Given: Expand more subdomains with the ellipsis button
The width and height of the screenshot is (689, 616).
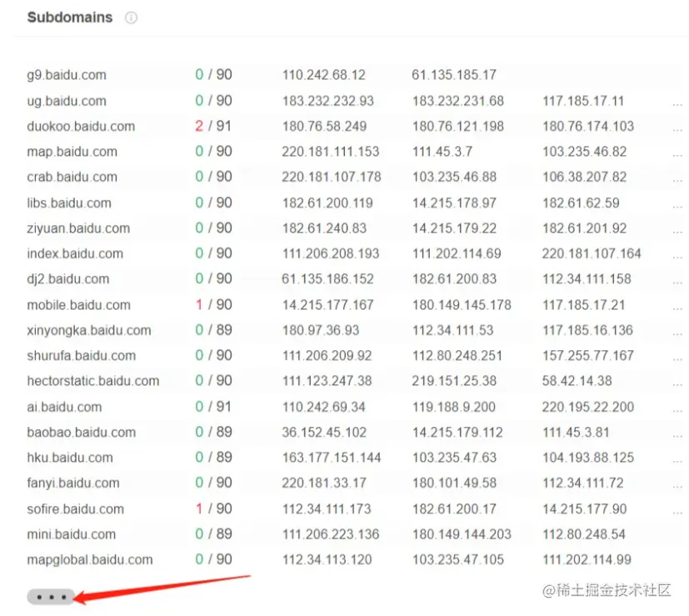Looking at the screenshot, I should [x=51, y=597].
